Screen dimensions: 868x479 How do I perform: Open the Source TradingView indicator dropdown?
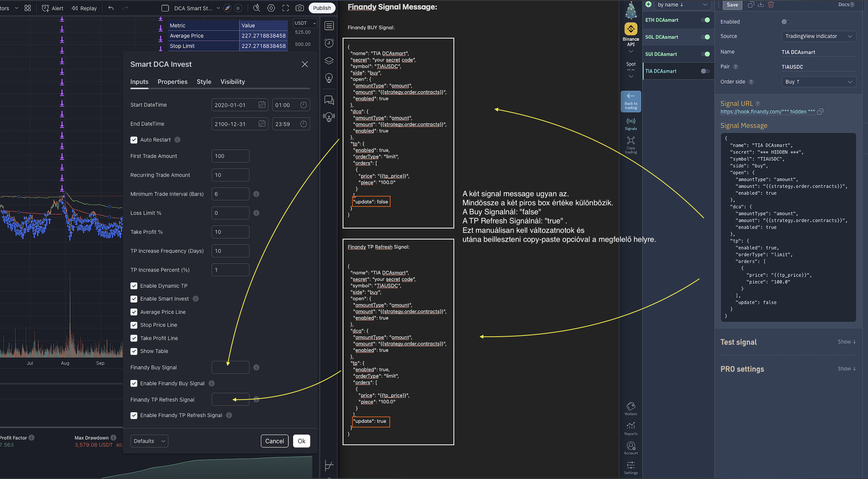point(818,36)
